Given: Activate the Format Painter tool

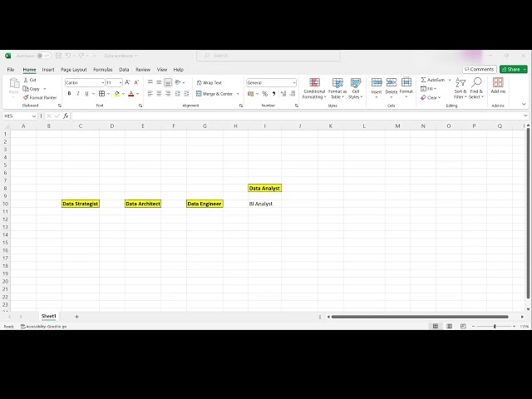Looking at the screenshot, I should 40,98.
